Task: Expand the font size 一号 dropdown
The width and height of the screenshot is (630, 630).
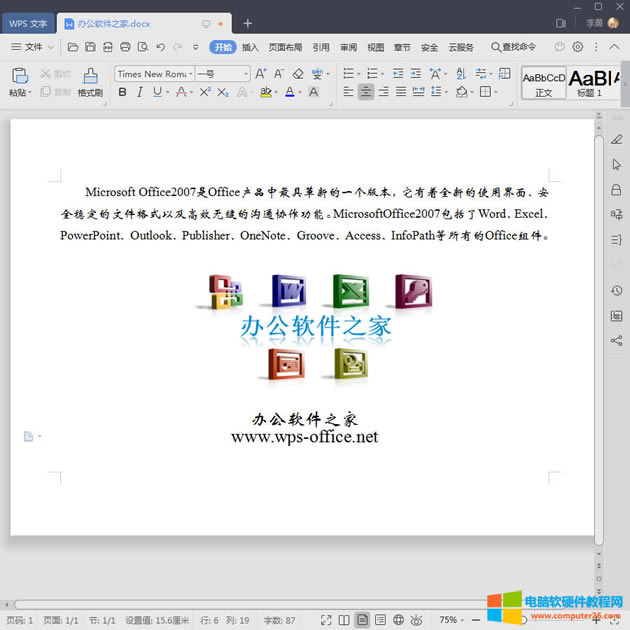Action: tap(245, 74)
